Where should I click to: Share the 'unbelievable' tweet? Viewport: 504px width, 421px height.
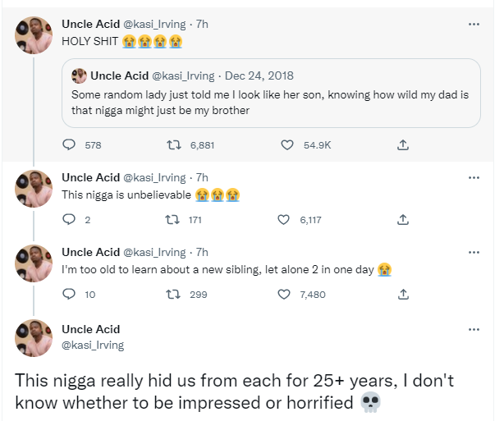[x=402, y=220]
